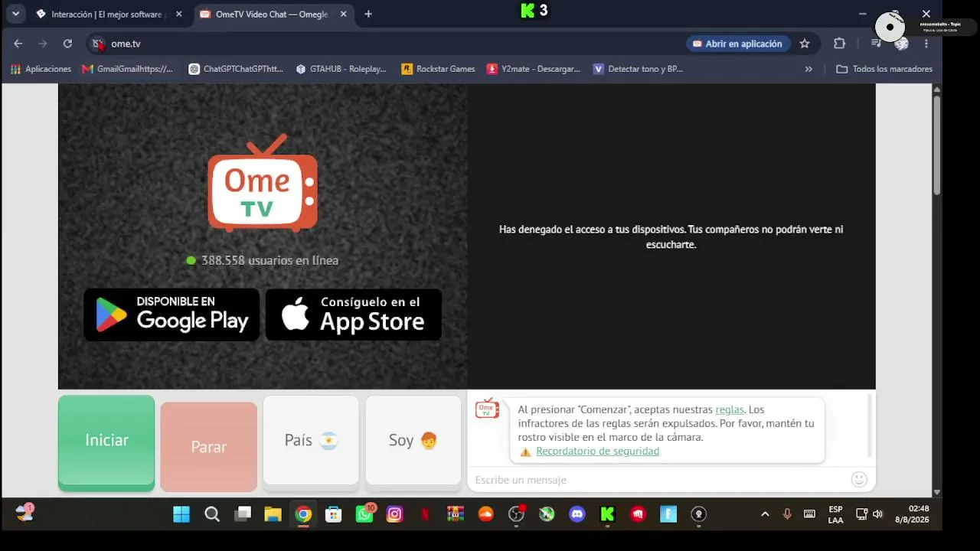Open the volume tray control
The image size is (980, 551).
(x=877, y=514)
